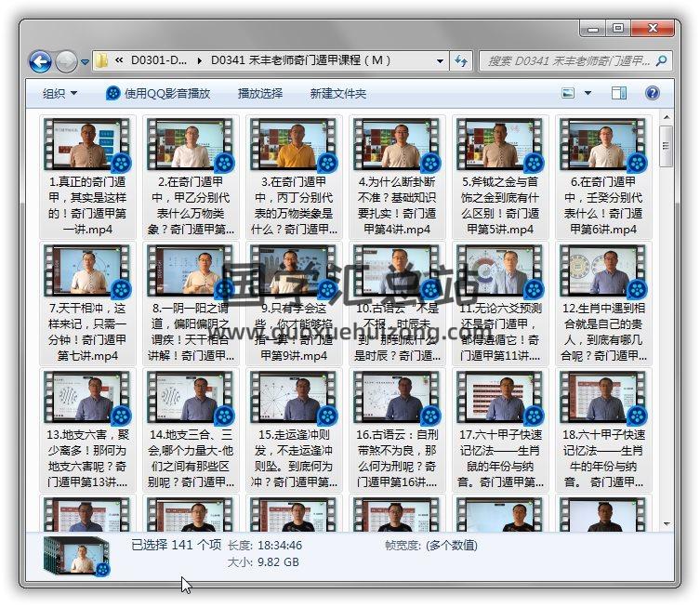The height and width of the screenshot is (607, 700).
Task: Click the refresh button beside address bar
Action: click(461, 61)
